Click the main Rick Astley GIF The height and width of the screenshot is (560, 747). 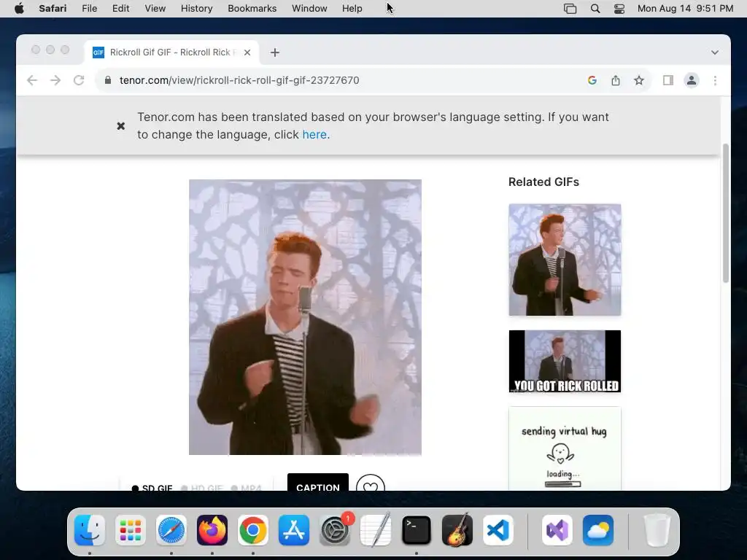pos(305,317)
